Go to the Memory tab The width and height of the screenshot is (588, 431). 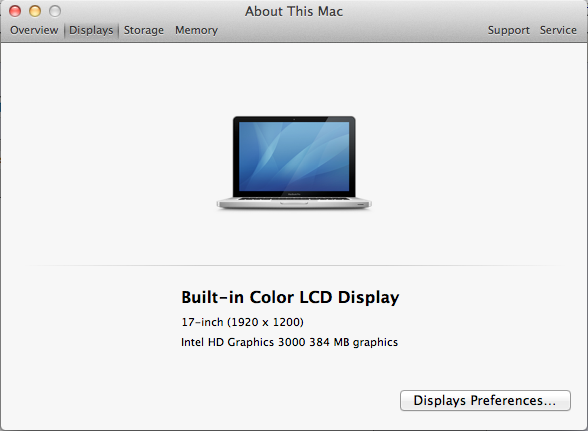click(196, 30)
